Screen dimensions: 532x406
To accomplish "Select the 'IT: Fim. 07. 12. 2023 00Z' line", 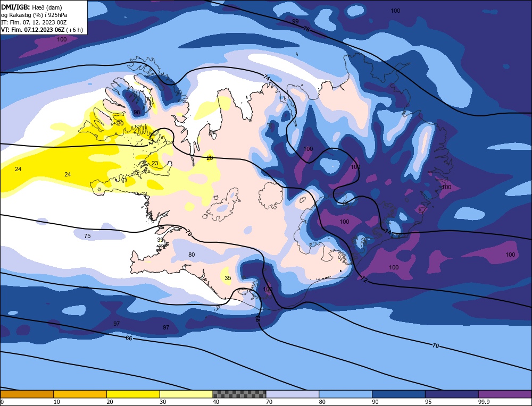I will pyautogui.click(x=34, y=22).
